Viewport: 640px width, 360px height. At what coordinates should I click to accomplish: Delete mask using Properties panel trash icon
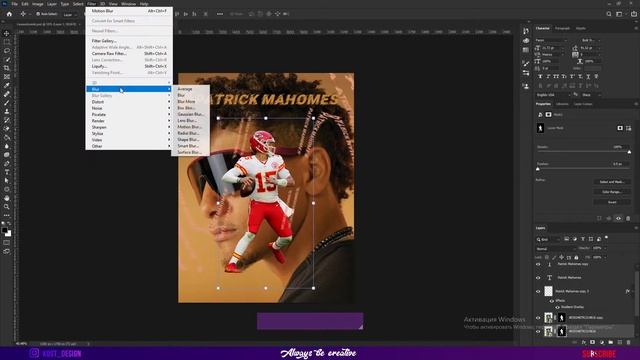point(628,218)
